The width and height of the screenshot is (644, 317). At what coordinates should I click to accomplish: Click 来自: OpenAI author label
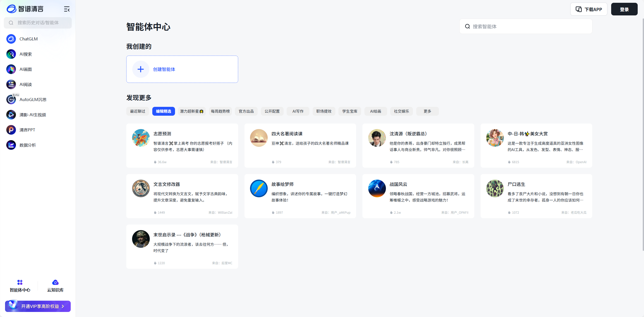576,162
